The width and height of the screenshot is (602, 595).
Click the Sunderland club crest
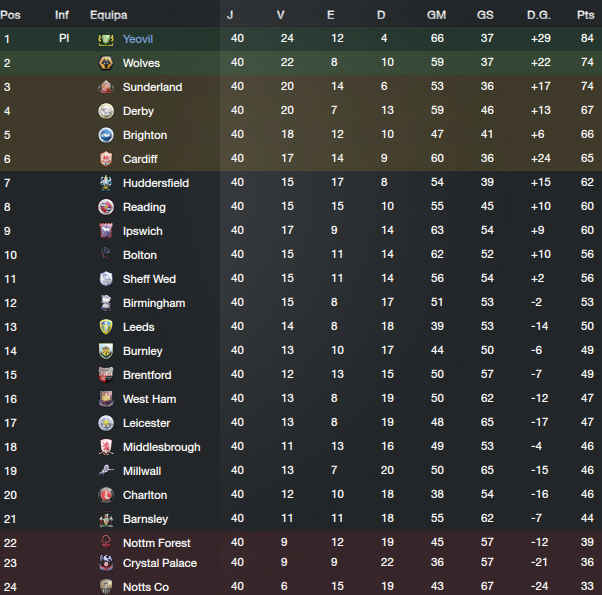click(x=106, y=87)
